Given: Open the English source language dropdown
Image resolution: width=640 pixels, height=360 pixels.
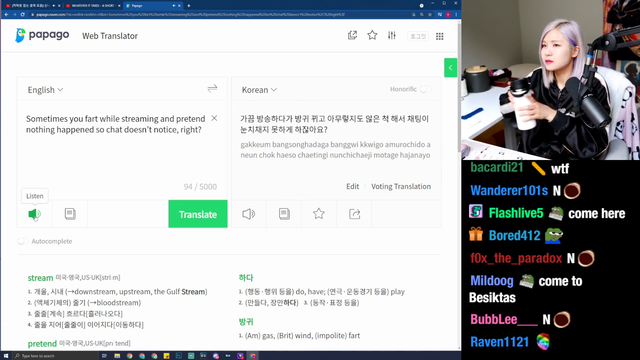Looking at the screenshot, I should 45,90.
